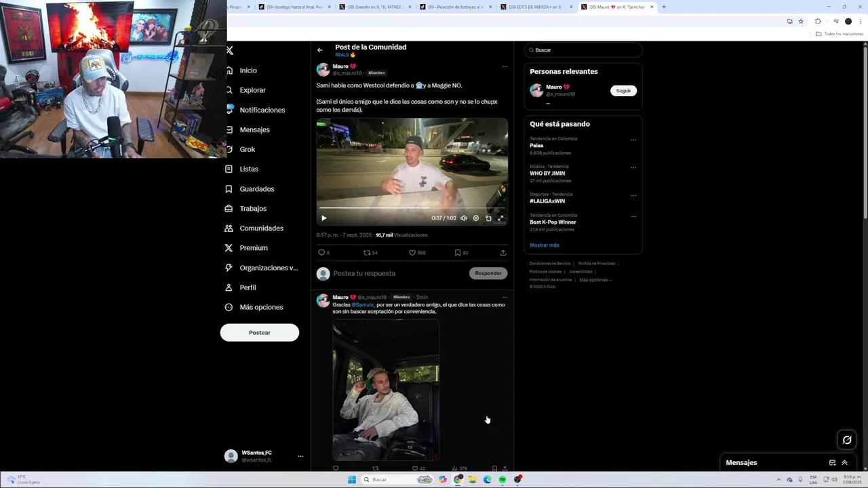The image size is (868, 488).
Task: Open Inicio from the X sidebar
Action: tap(241, 70)
